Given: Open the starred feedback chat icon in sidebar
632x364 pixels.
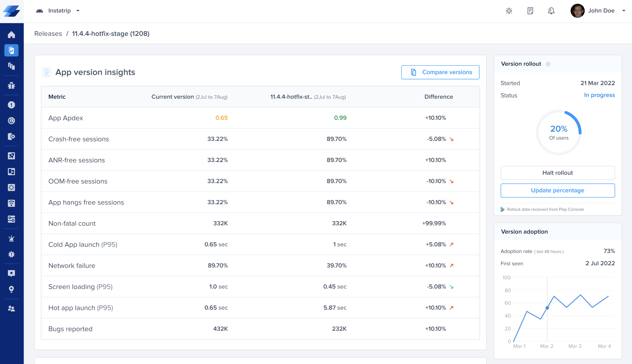Looking at the screenshot, I should coord(11,273).
